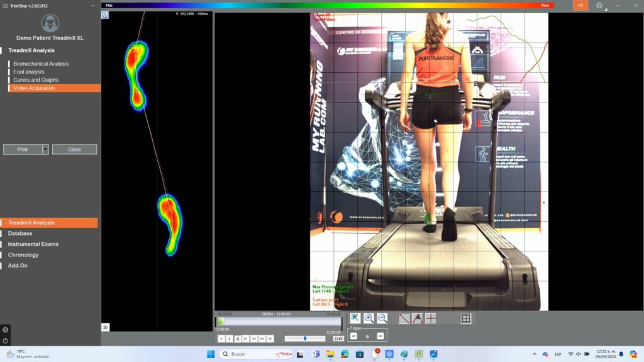Enable SYNC playback mode

pos(339,338)
